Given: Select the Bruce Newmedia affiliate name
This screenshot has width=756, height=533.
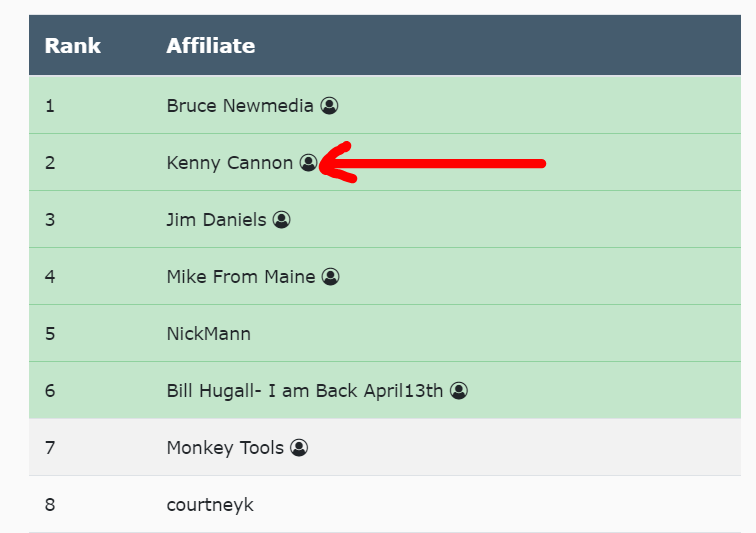Looking at the screenshot, I should [x=240, y=105].
